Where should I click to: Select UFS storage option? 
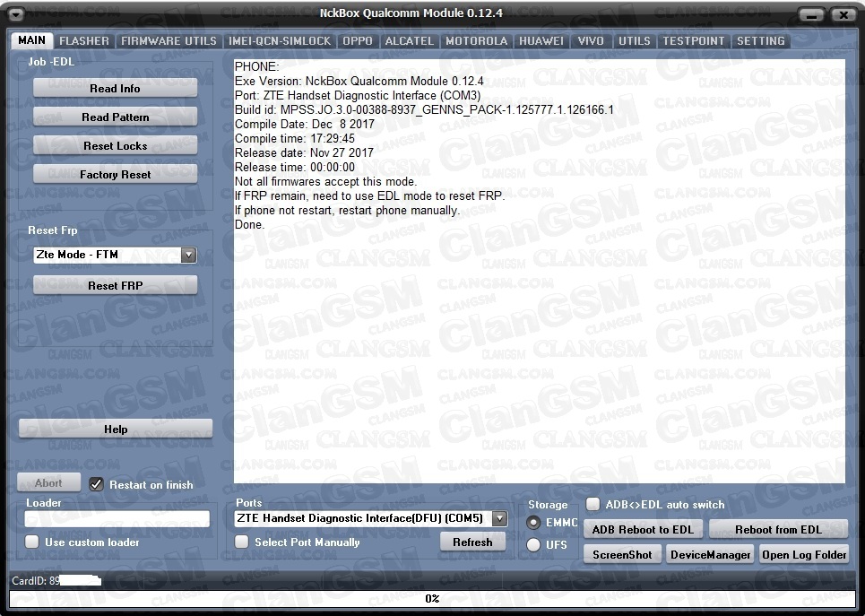click(533, 545)
